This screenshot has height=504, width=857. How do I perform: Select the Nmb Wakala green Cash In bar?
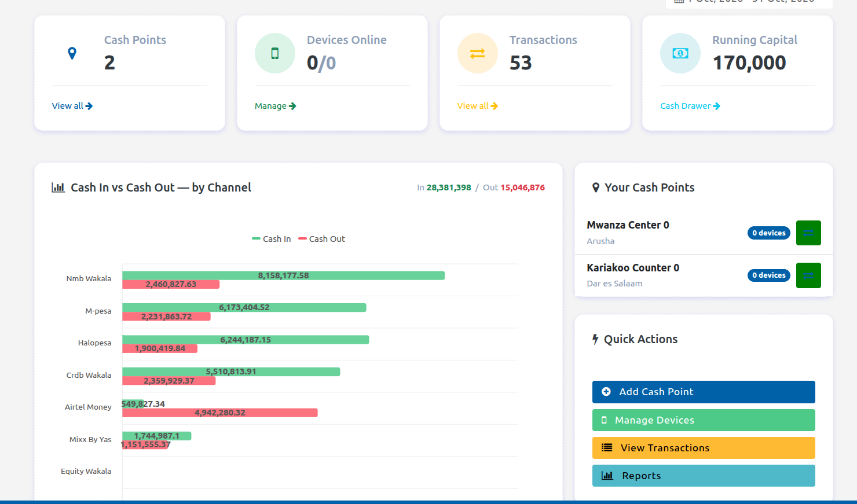[x=283, y=275]
